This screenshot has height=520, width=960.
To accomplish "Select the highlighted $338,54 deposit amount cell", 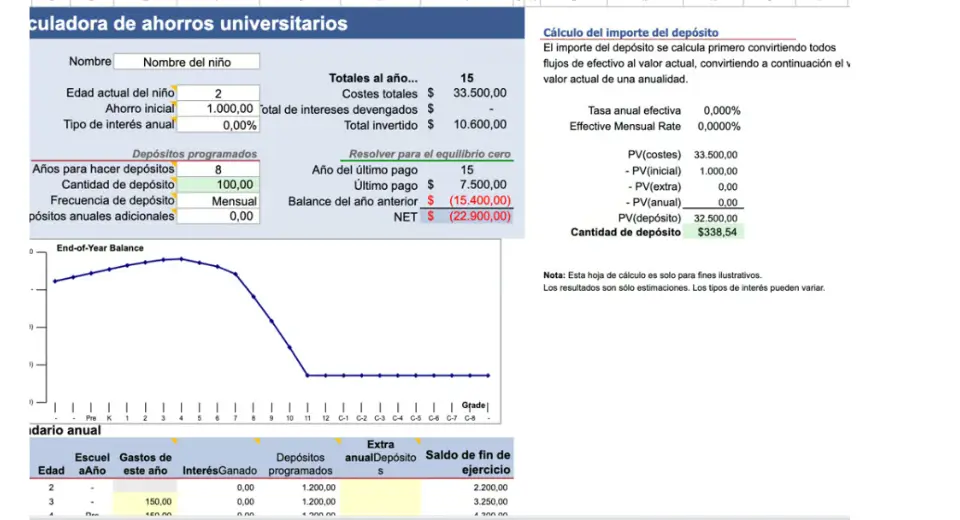I will pyautogui.click(x=713, y=232).
